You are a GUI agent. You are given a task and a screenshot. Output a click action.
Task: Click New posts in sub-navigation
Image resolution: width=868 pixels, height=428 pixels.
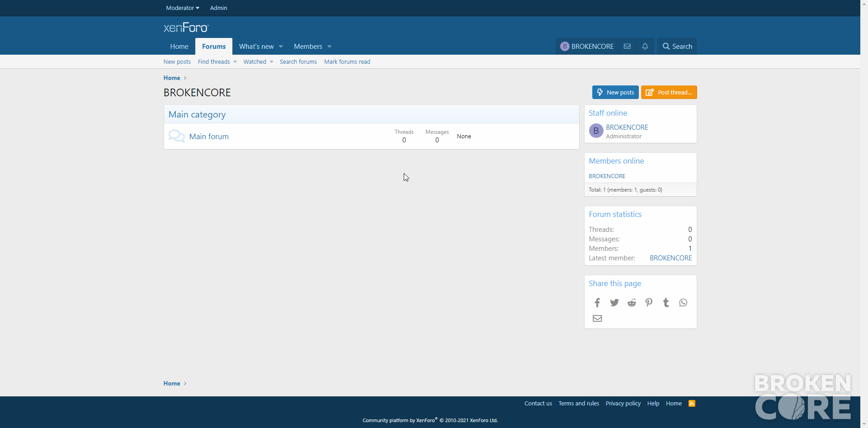[x=177, y=62]
